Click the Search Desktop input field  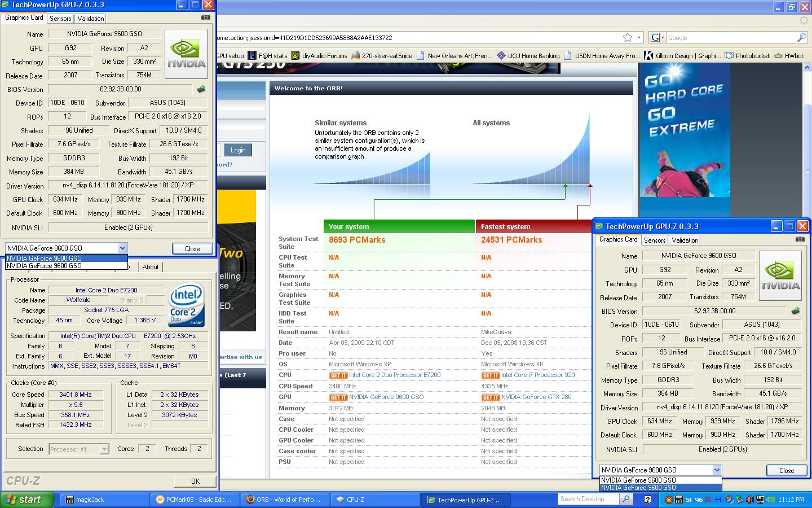[x=589, y=499]
